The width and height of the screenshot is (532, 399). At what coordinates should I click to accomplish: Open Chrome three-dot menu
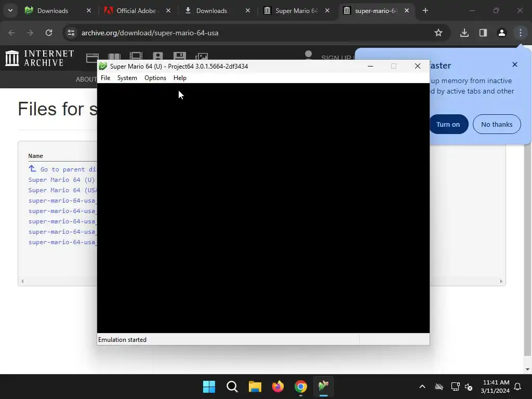521,33
